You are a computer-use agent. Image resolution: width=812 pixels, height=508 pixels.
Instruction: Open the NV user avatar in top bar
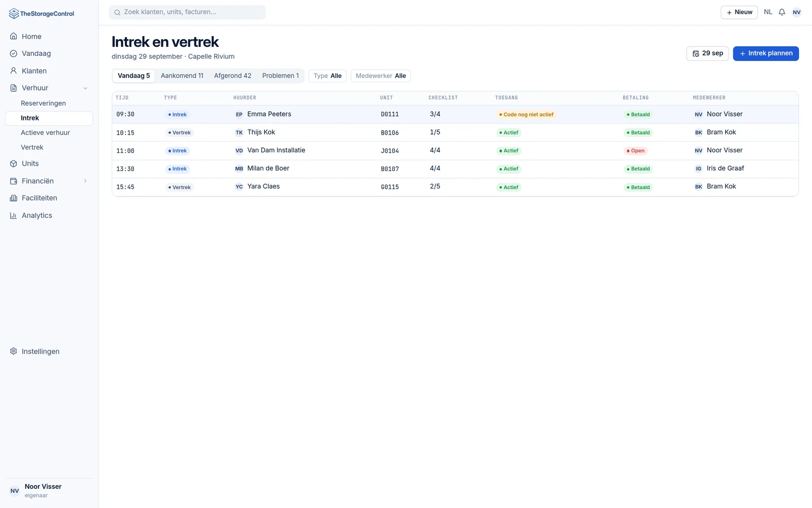(797, 12)
